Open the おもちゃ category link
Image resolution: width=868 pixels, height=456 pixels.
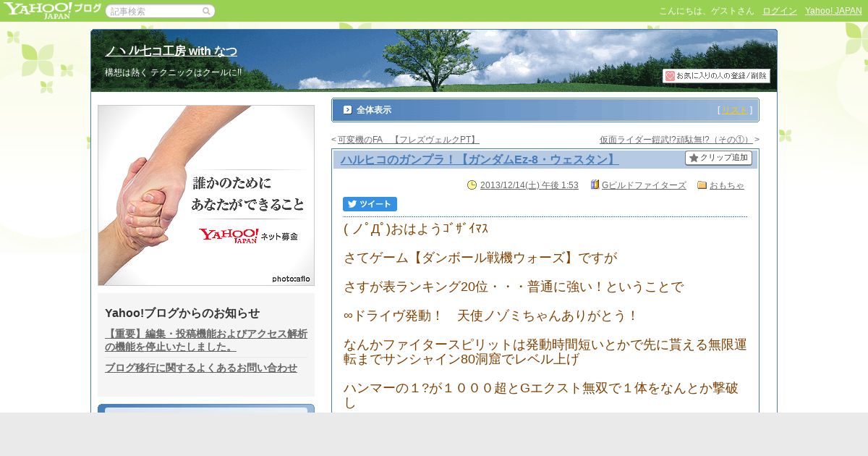pos(726,185)
